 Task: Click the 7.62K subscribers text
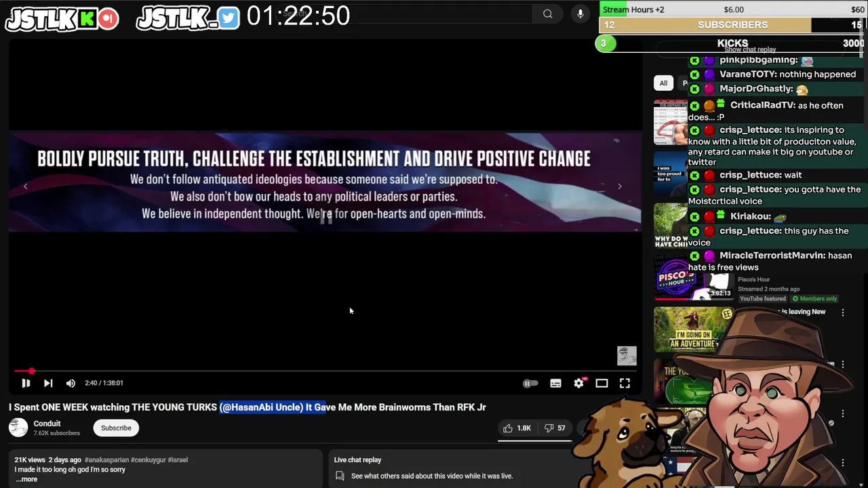[57, 433]
